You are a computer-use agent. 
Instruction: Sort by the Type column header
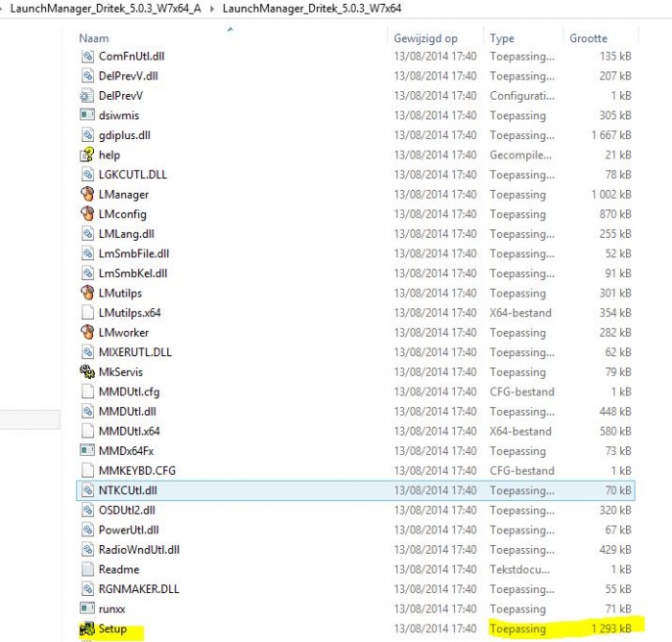click(502, 38)
